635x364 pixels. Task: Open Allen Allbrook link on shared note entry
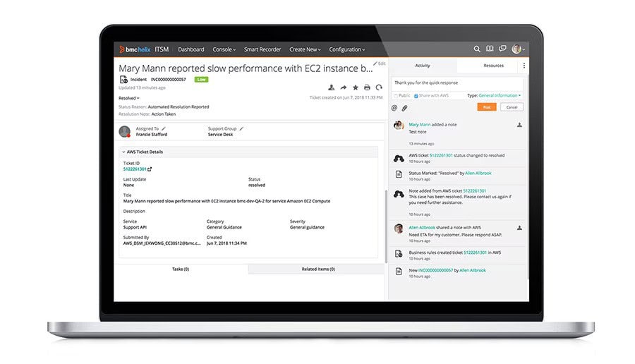pyautogui.click(x=422, y=228)
